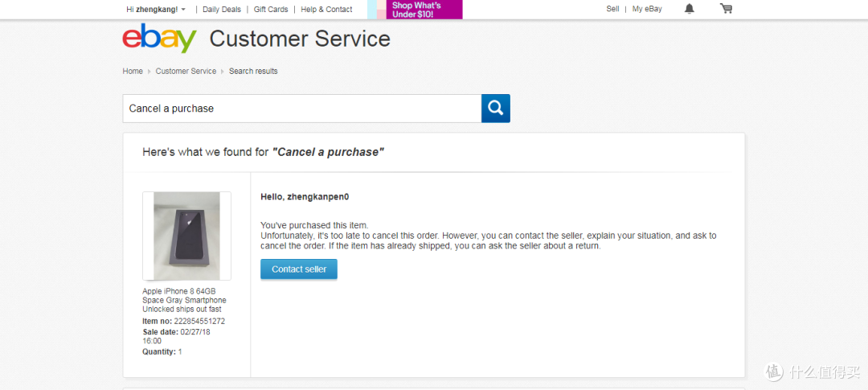Open the notifications bell icon

click(x=690, y=9)
